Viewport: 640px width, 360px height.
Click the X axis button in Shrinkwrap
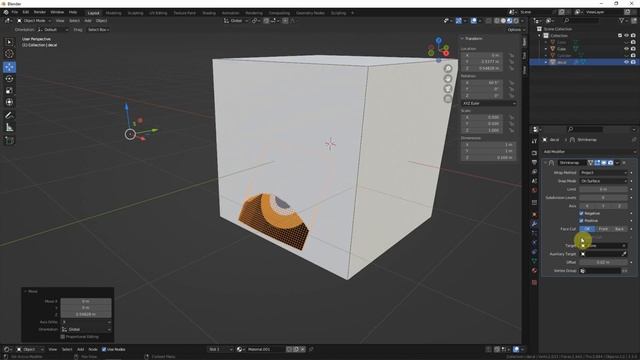[587, 206]
